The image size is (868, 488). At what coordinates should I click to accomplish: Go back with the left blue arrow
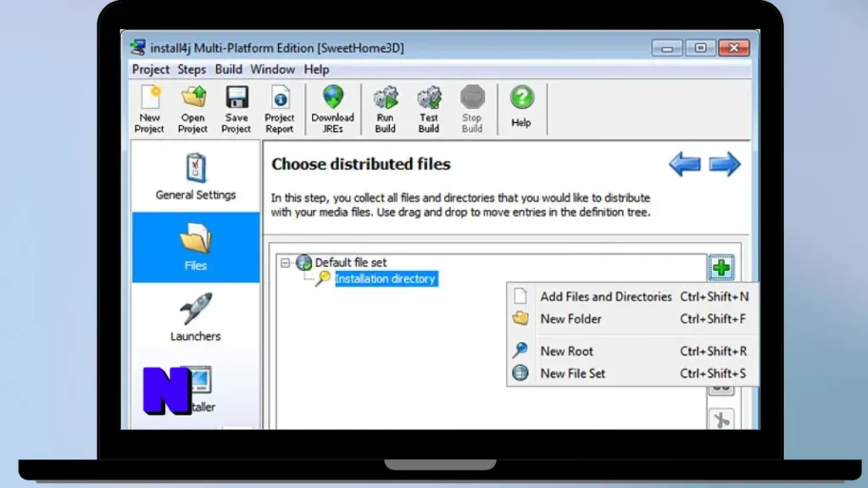[685, 164]
